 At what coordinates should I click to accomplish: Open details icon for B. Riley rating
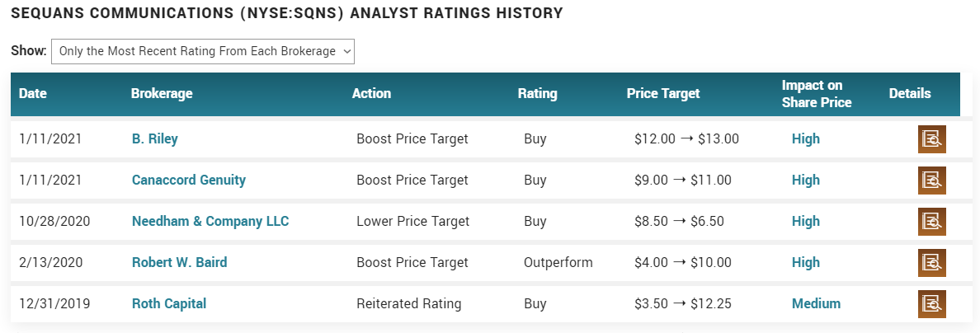(931, 139)
